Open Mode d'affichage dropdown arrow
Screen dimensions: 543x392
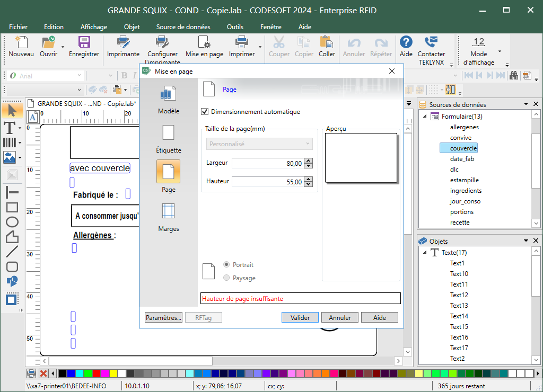point(500,51)
